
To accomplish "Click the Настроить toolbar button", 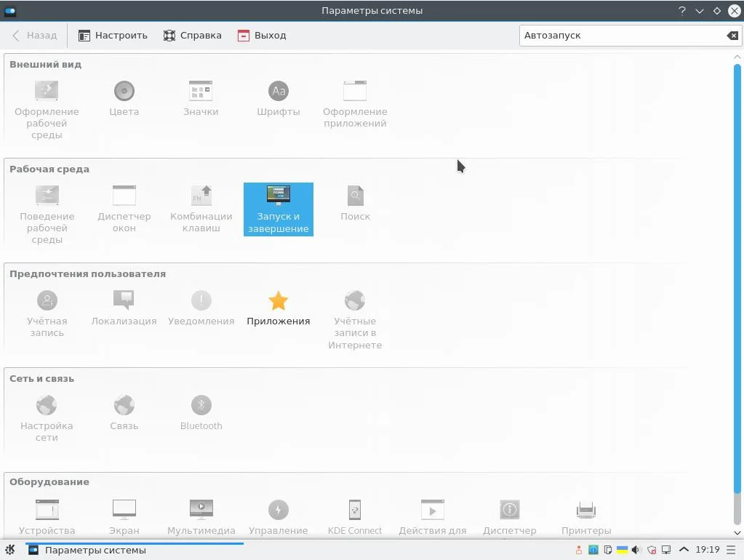I will tap(113, 35).
